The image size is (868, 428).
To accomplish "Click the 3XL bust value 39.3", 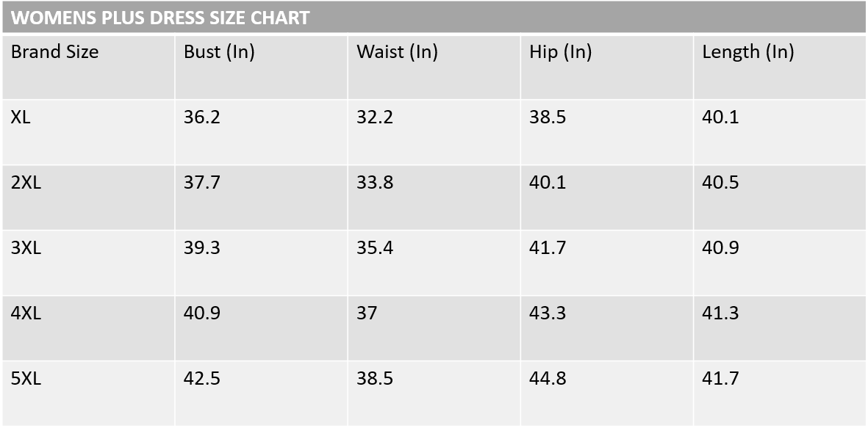I will click(202, 248).
